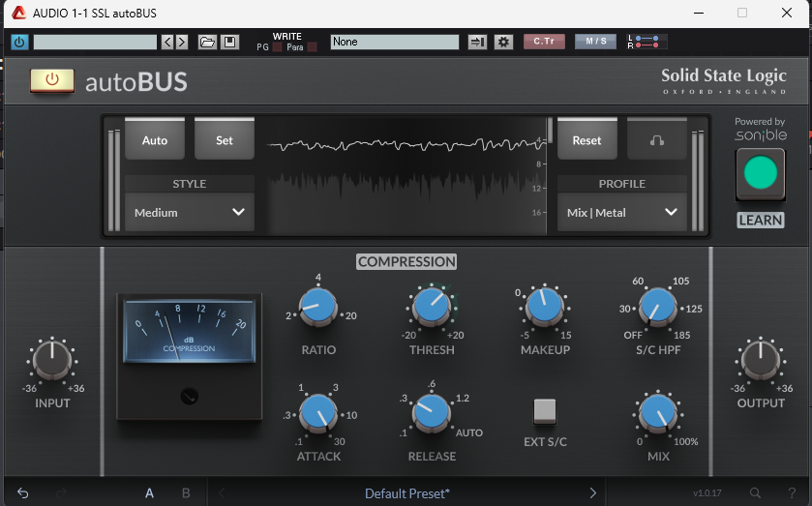
Task: Open the preset folder icon
Action: click(207, 42)
